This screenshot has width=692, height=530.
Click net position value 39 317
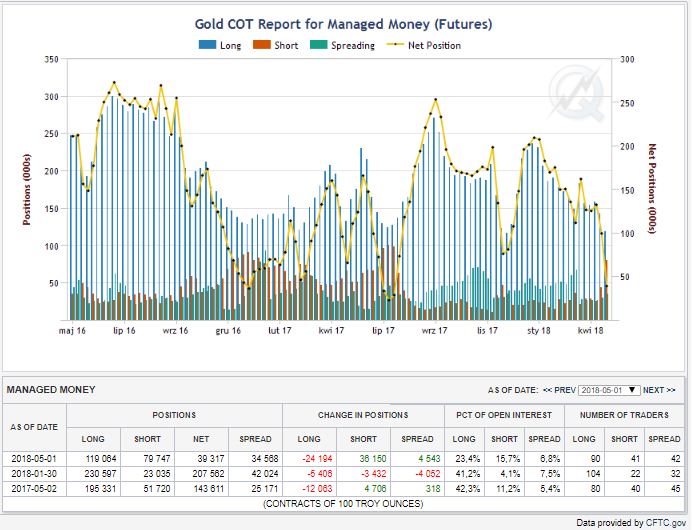click(211, 459)
